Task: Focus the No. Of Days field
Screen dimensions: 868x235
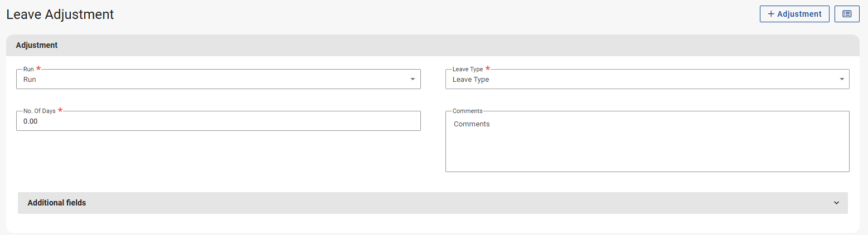Action: coord(217,121)
